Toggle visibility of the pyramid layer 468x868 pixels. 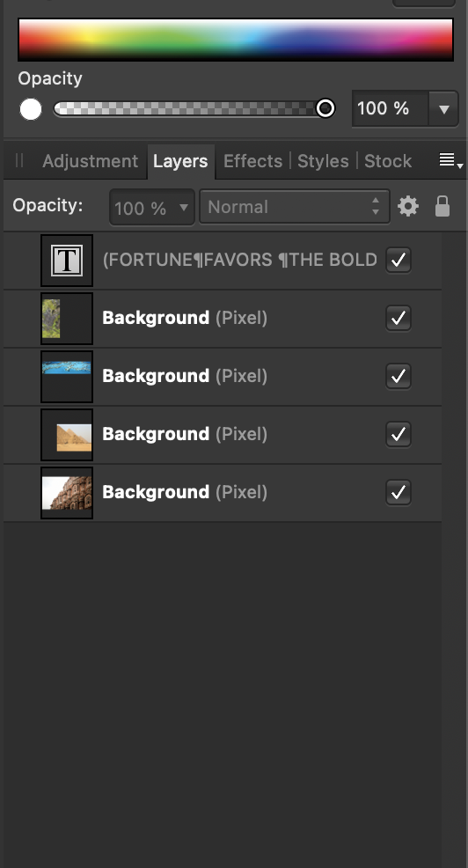(x=399, y=434)
